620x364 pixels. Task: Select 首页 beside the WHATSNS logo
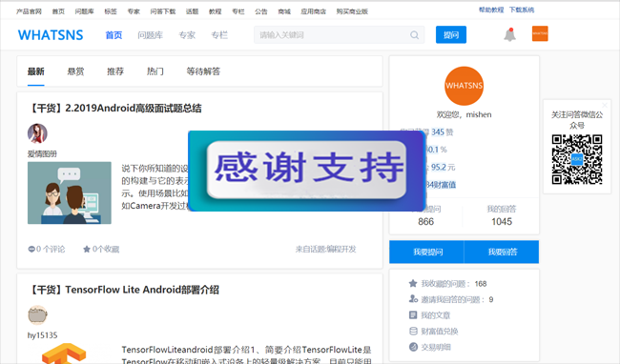click(x=114, y=35)
